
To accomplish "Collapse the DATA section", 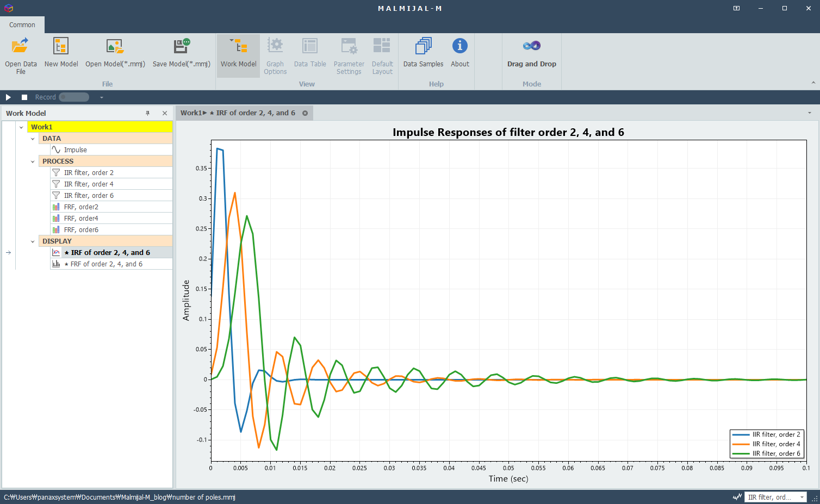I will [33, 139].
